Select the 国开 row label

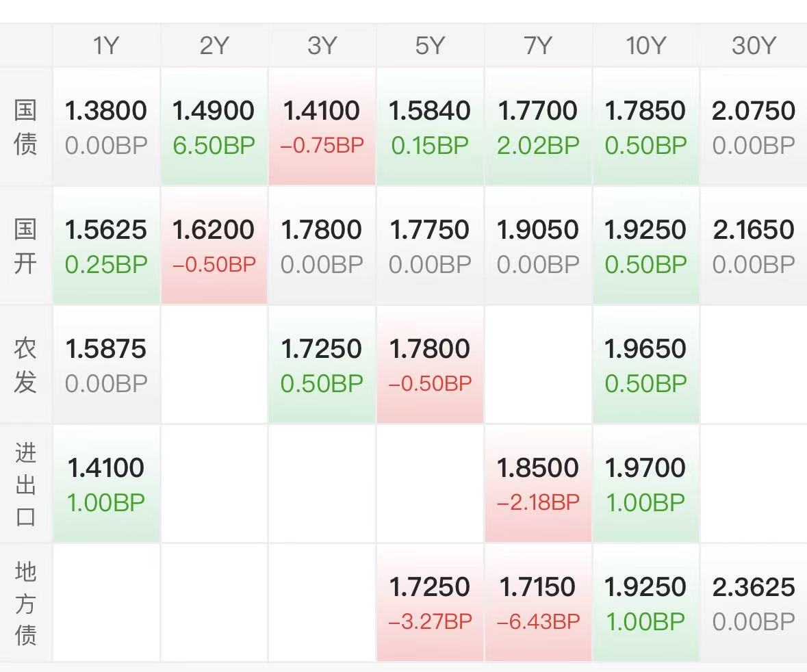point(25,246)
